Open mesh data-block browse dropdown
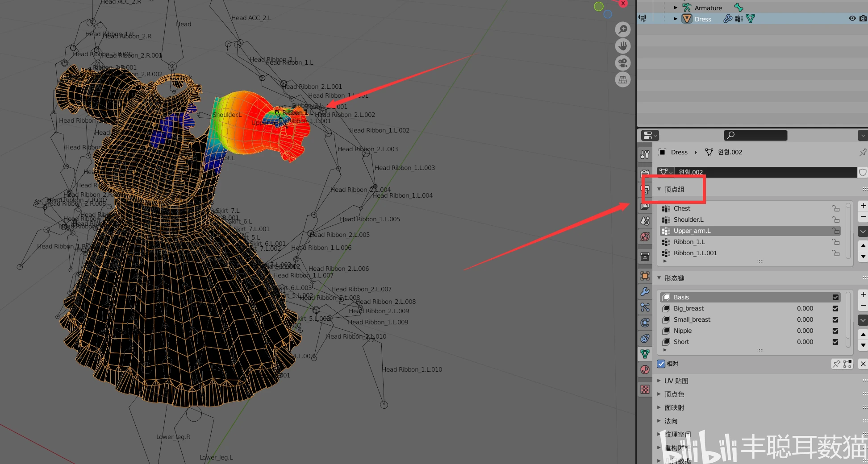This screenshot has height=464, width=868. coord(665,172)
